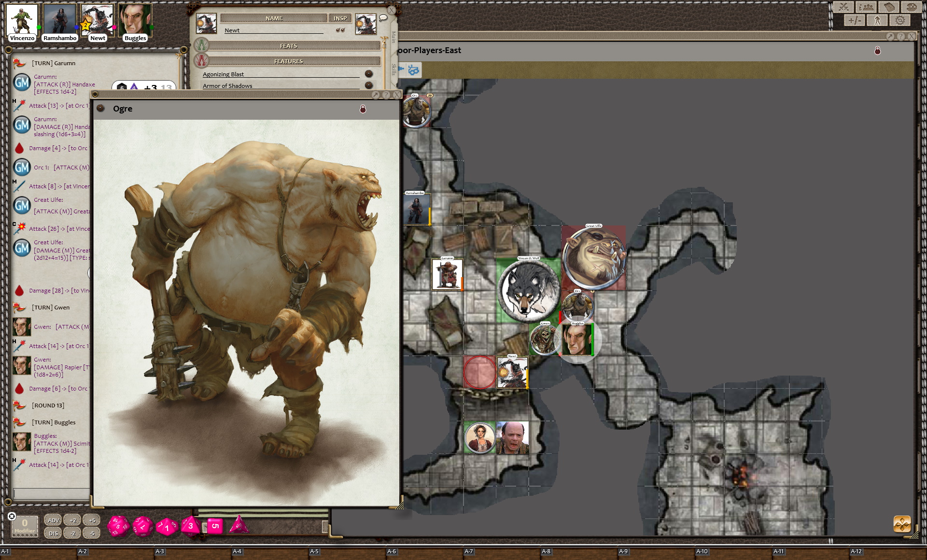
Task: Toggle first Inspiration checkbox for Newt
Action: click(338, 30)
